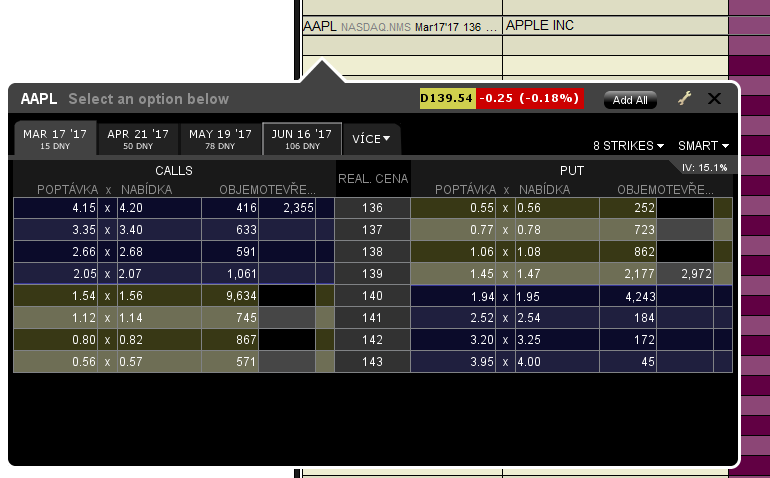
Task: Click call volume 1,061
Action: pos(230,274)
